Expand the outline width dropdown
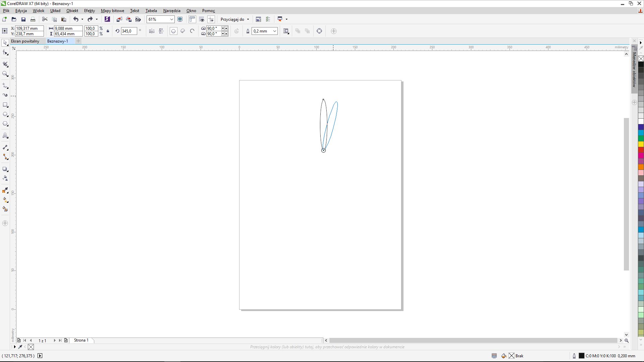This screenshot has height=362, width=644. point(274,31)
